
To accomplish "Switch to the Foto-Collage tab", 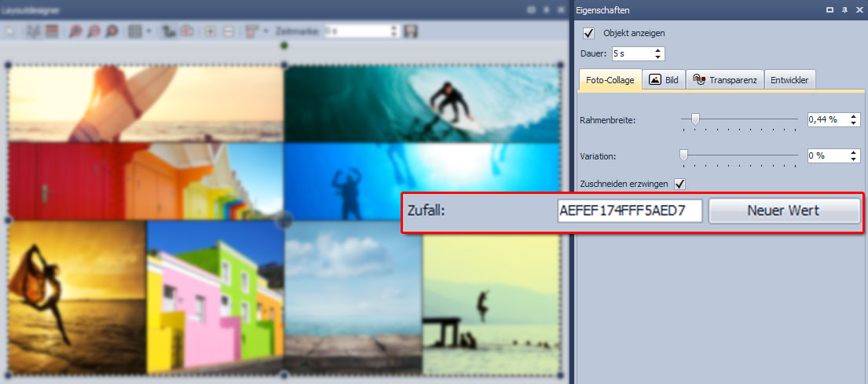I will click(x=610, y=79).
